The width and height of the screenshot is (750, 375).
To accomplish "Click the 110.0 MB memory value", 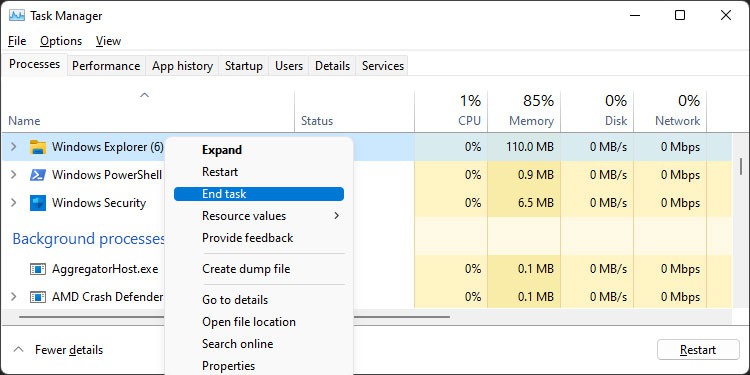I will click(530, 147).
